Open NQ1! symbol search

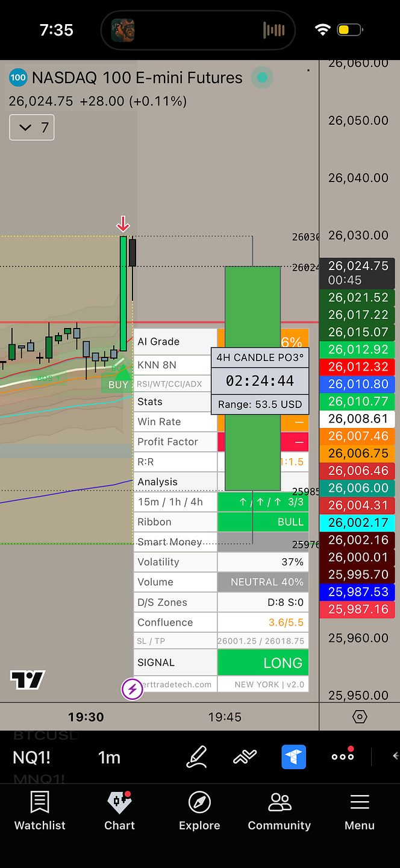pos(32,757)
